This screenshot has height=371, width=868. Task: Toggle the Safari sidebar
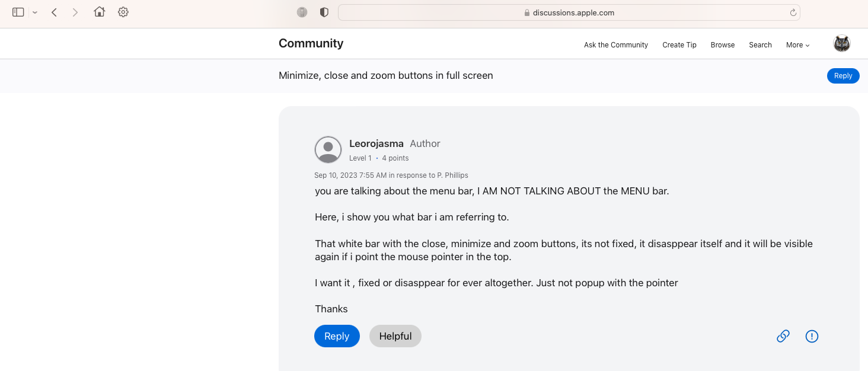pos(18,12)
